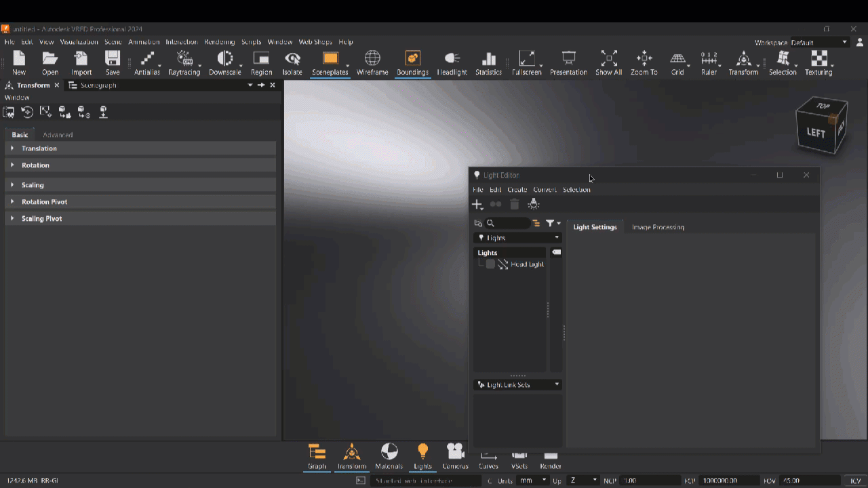
Task: Click the reset transformation icon in Transform panel
Action: (27, 112)
